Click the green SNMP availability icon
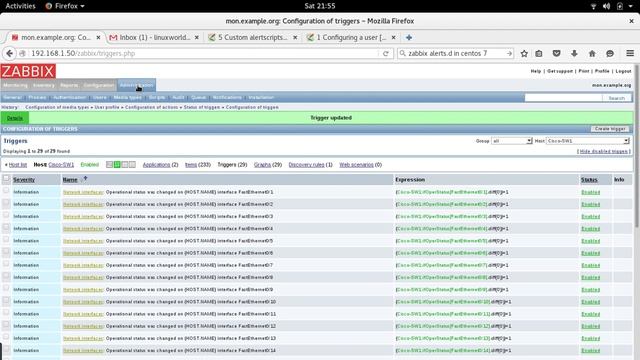This screenshot has height=360, width=640. click(x=117, y=165)
